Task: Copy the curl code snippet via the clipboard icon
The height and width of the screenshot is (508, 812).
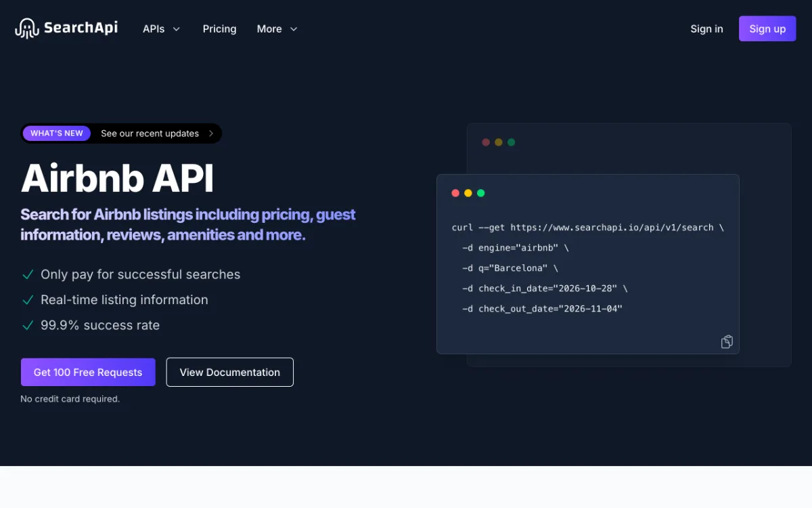Action: tap(727, 341)
